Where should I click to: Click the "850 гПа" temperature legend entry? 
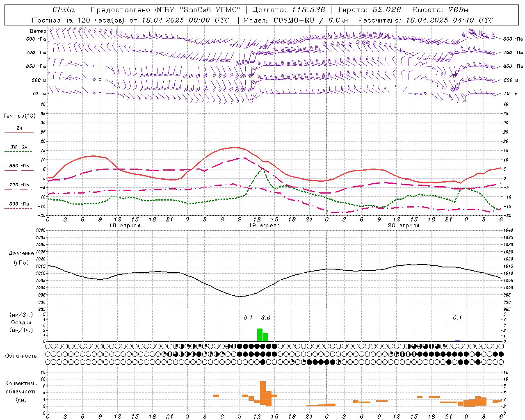pos(19,166)
